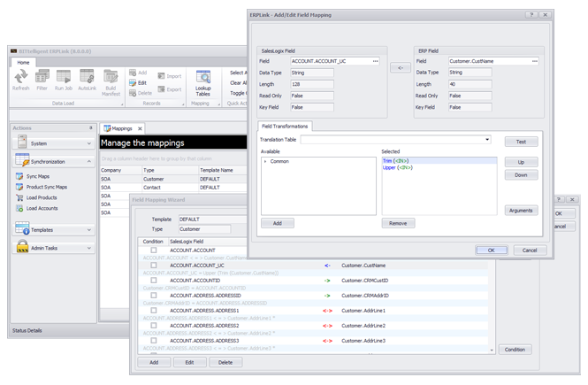Click help icon in Add/Edit Field Mapping dialog

point(531,15)
